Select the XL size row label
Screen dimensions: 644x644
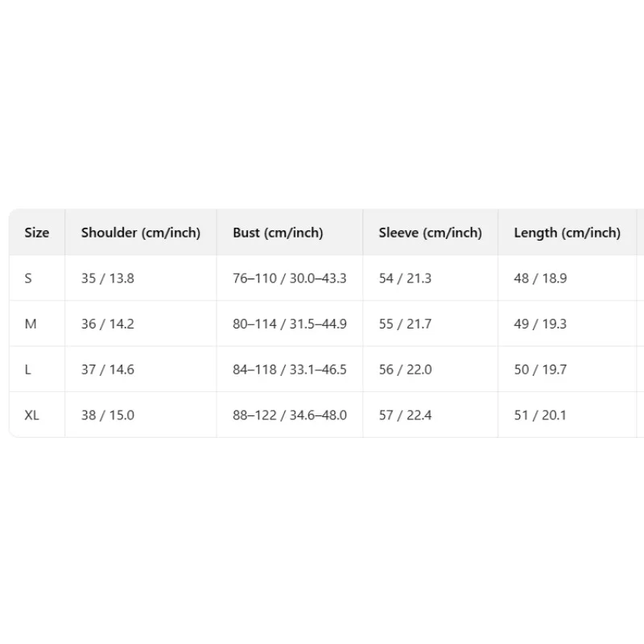(31, 415)
